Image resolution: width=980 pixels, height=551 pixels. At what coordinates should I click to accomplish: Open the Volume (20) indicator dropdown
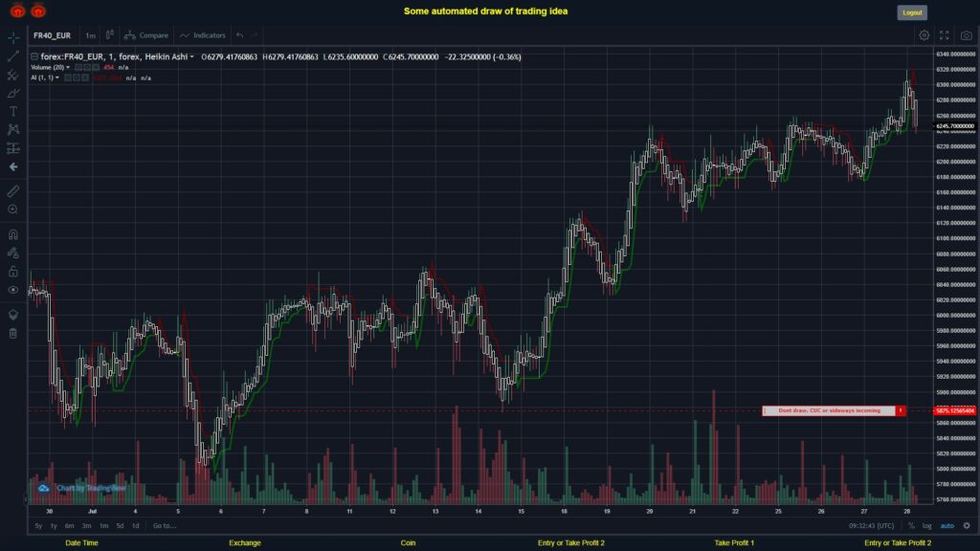(x=68, y=68)
